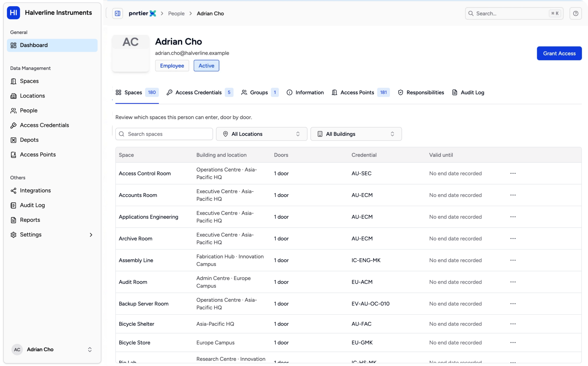
Task: Open Access Credentials in the sidebar
Action: tap(52, 125)
